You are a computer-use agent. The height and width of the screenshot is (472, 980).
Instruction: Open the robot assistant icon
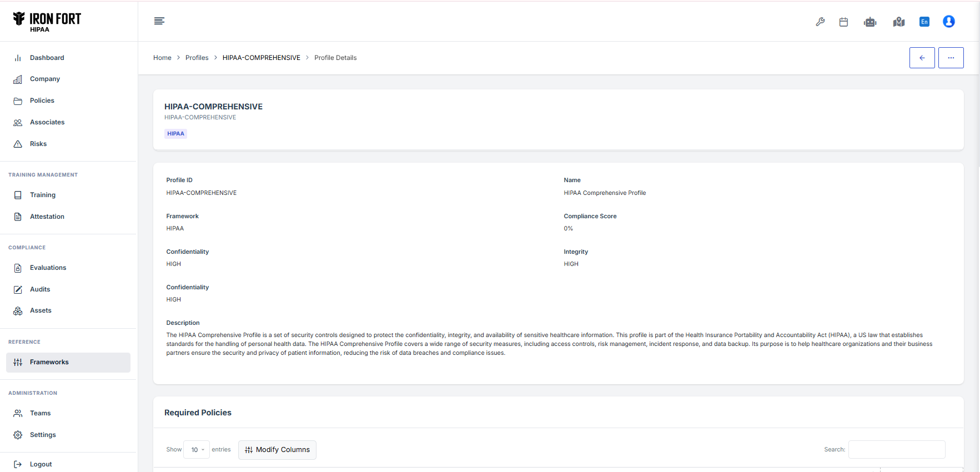pos(870,22)
